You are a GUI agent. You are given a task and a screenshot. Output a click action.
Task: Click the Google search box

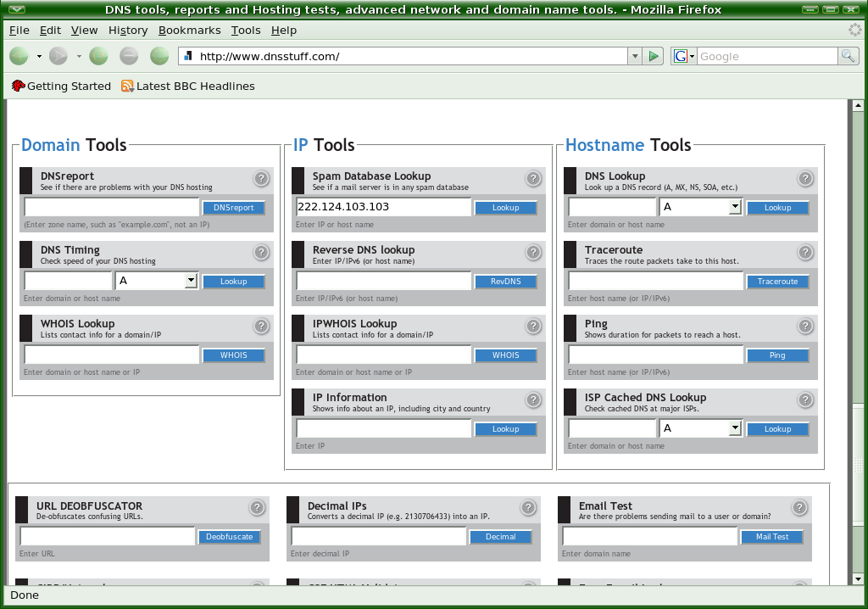pyautogui.click(x=767, y=56)
